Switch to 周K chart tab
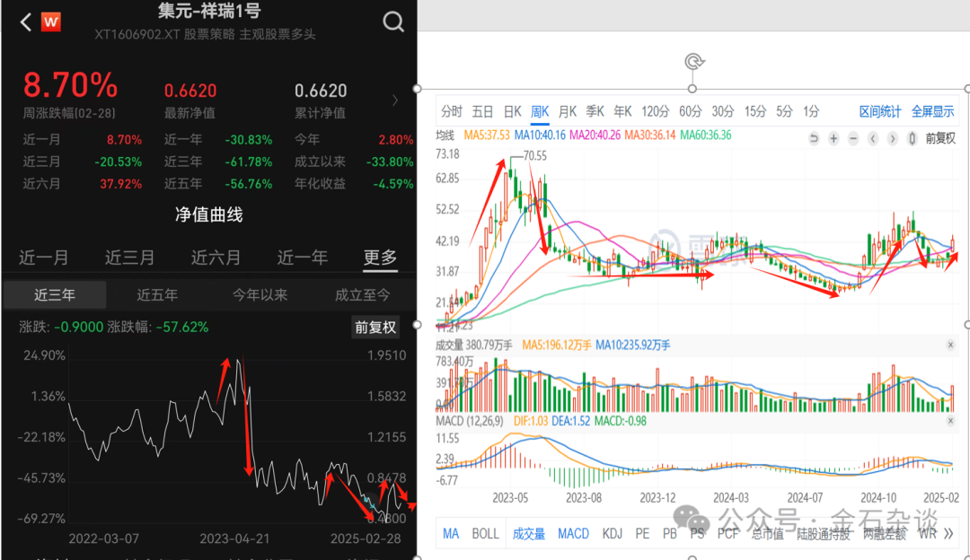The height and width of the screenshot is (560, 970). 540,111
